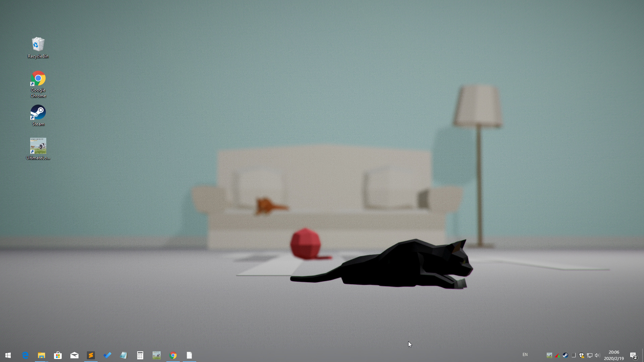Viewport: 644px width, 362px height.
Task: Open the Action Center notifications
Action: [634, 355]
